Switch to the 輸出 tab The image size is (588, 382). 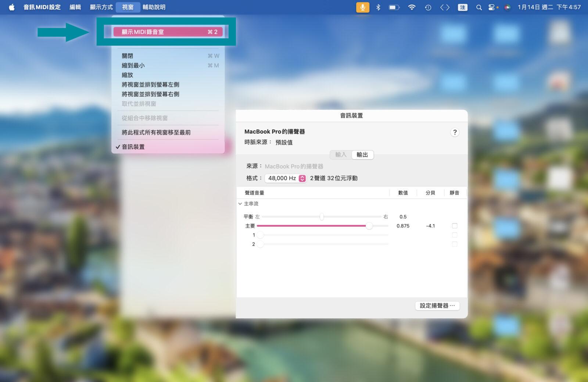[x=362, y=155]
